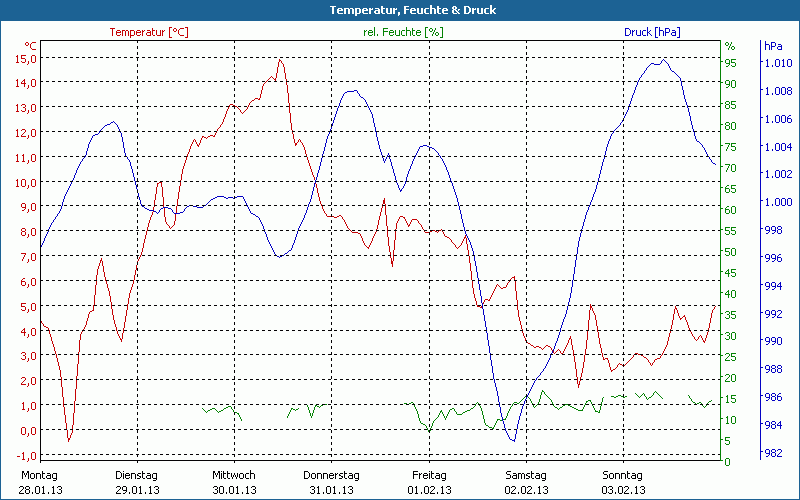Select the blue Druck [hPa] legend label

click(x=652, y=32)
